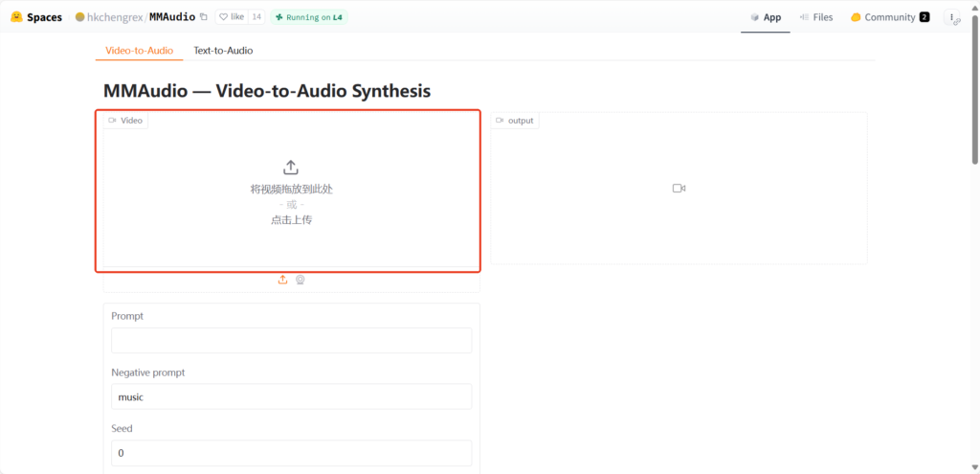Image resolution: width=980 pixels, height=474 pixels.
Task: Select the webcam source icon below Video
Action: [300, 280]
